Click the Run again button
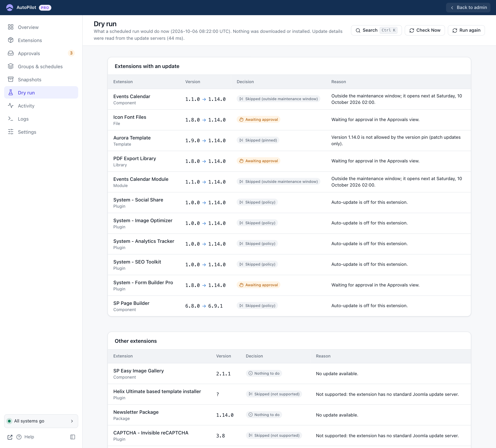The height and width of the screenshot is (448, 496). (x=466, y=30)
